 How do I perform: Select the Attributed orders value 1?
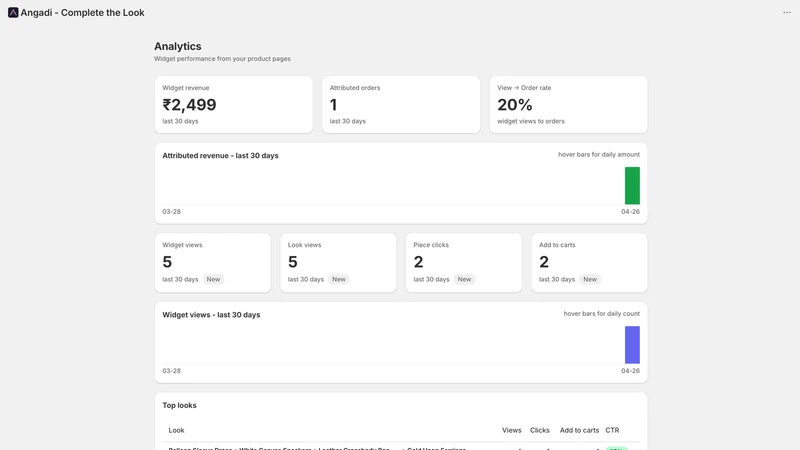coord(333,105)
